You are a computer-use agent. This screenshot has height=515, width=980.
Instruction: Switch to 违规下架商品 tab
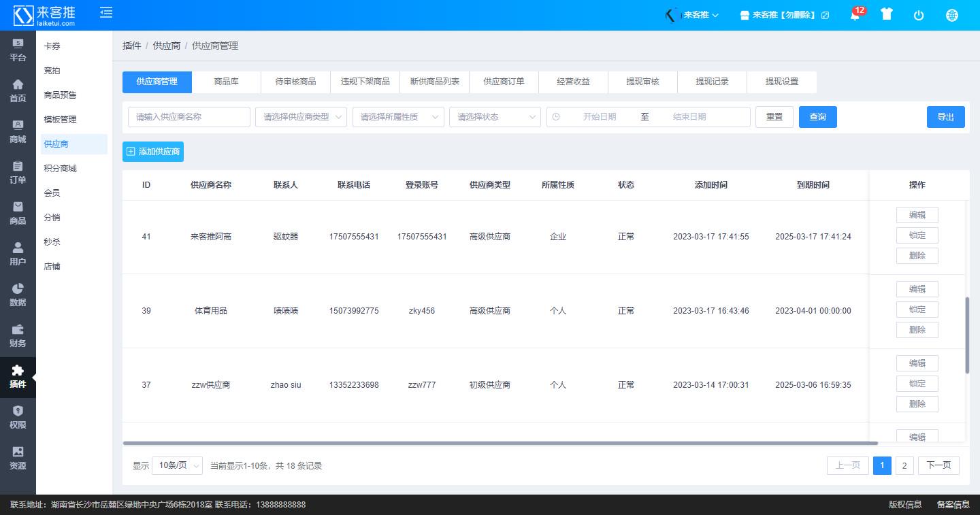365,82
